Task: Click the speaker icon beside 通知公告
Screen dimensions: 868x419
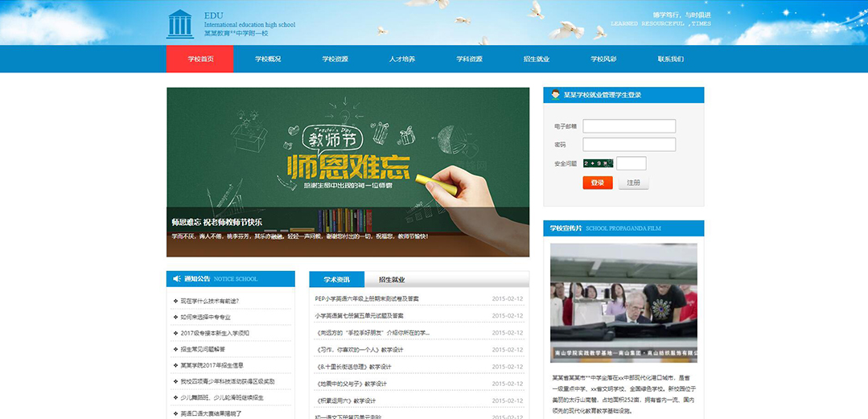Action: click(x=177, y=279)
